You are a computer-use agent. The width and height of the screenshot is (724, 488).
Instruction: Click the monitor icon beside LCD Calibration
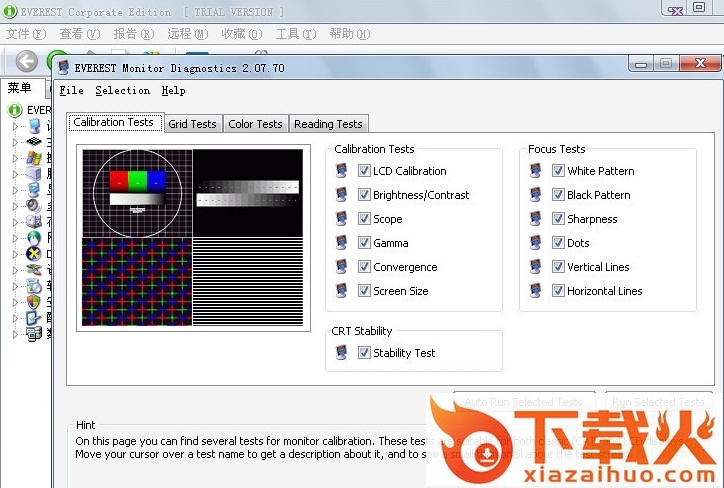[341, 171]
